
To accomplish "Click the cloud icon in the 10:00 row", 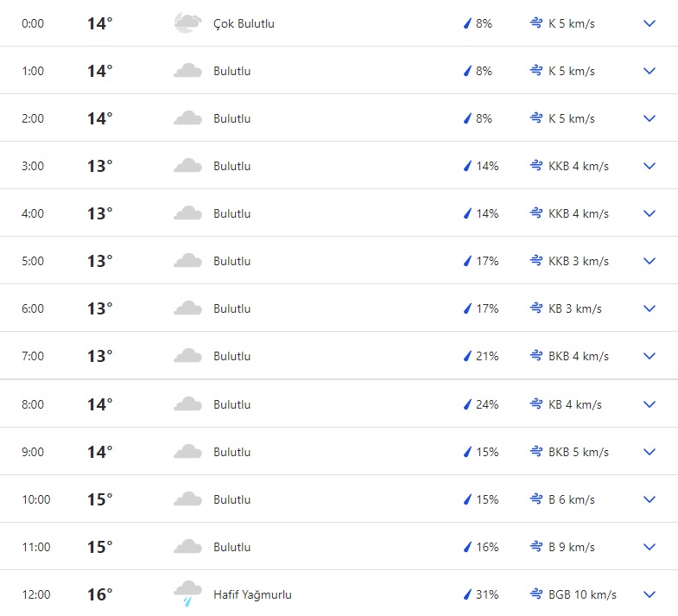I will pyautogui.click(x=187, y=499).
